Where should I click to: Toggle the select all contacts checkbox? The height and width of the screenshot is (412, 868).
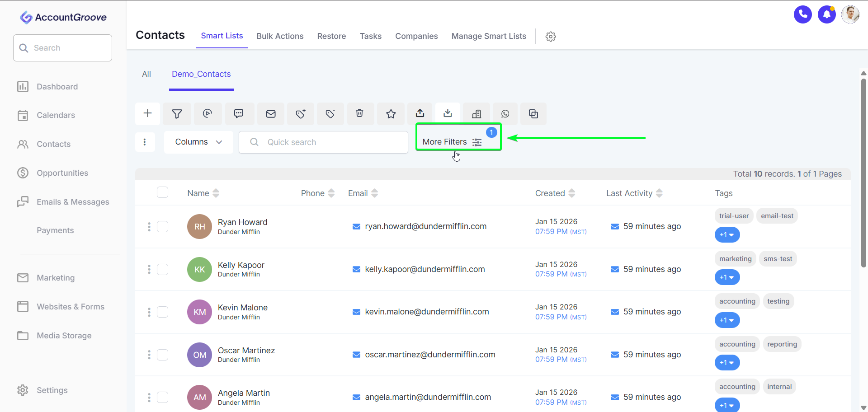point(163,192)
